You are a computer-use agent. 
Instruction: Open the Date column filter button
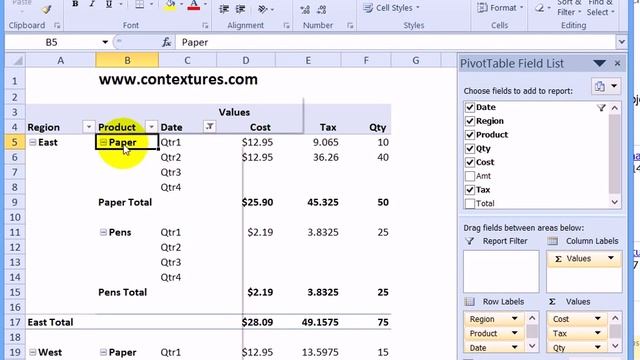tap(209, 127)
